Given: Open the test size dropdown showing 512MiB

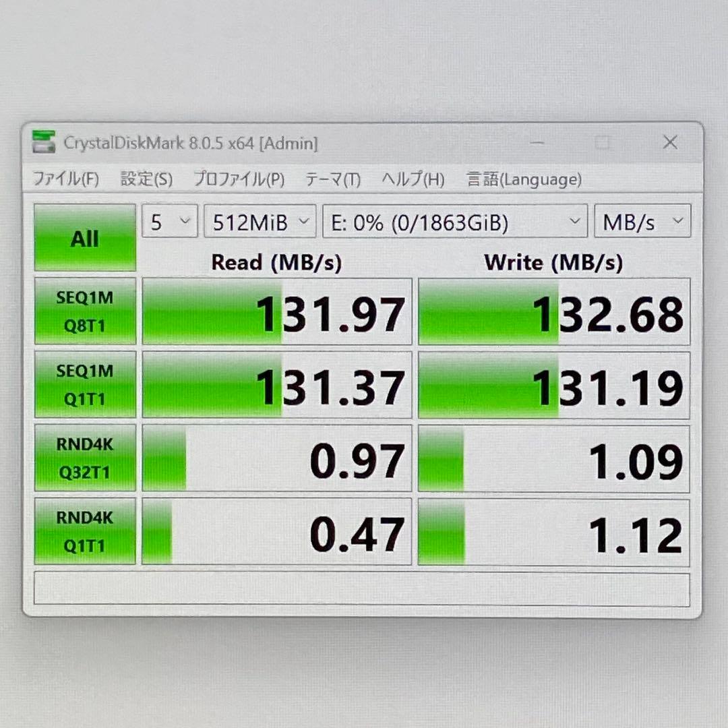Looking at the screenshot, I should pos(260,221).
